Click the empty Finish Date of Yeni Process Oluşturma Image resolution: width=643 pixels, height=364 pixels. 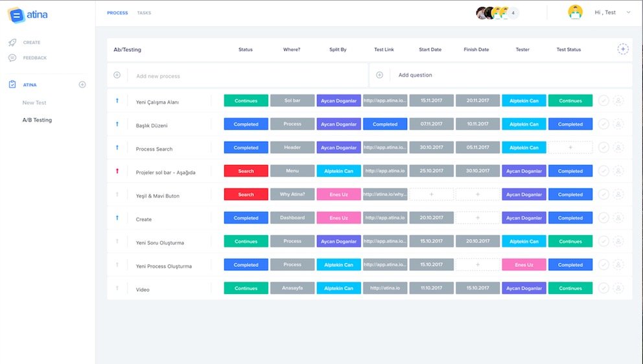(x=477, y=265)
